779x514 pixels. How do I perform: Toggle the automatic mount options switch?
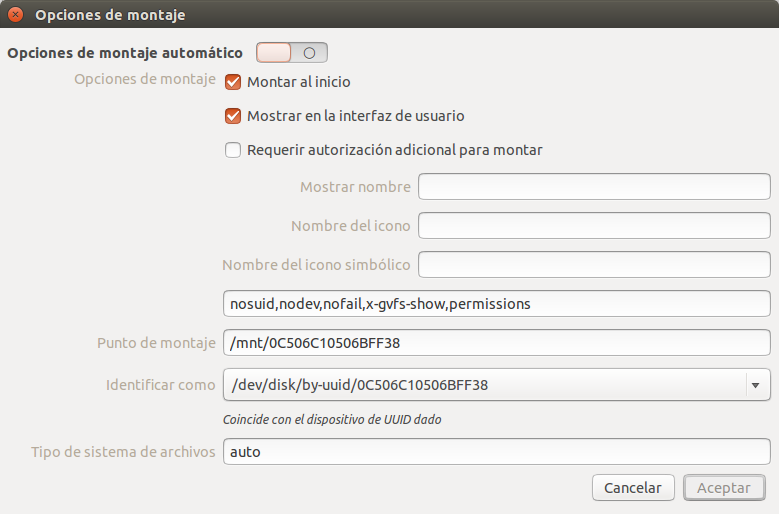tap(291, 53)
